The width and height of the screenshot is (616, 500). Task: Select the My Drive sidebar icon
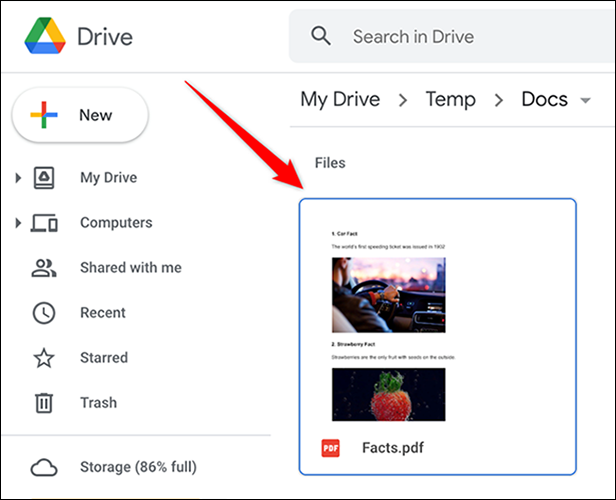click(44, 178)
